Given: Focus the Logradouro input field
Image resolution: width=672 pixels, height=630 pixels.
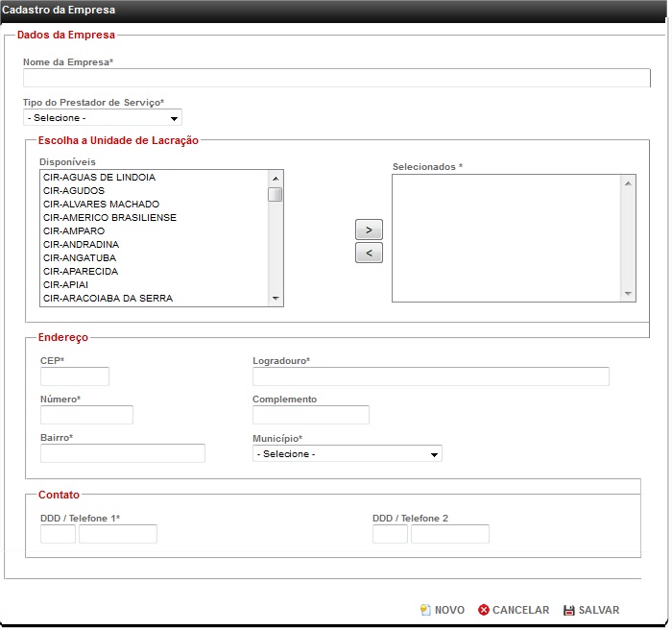Looking at the screenshot, I should click(432, 377).
